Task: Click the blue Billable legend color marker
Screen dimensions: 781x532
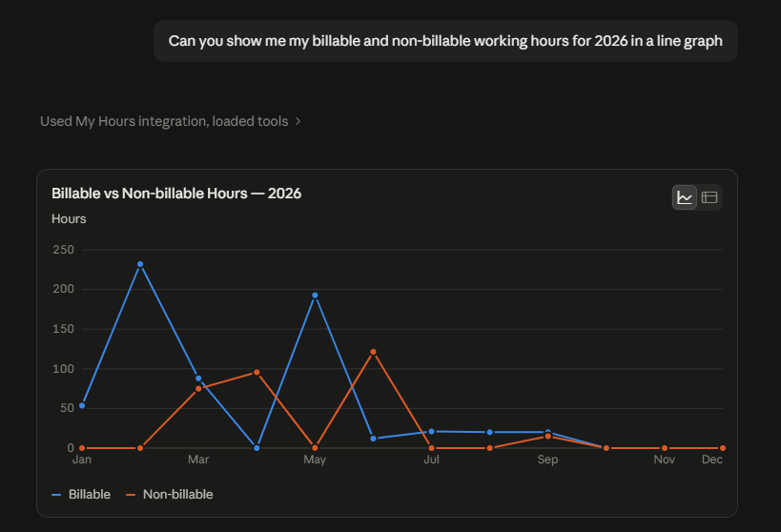Action: (x=56, y=495)
